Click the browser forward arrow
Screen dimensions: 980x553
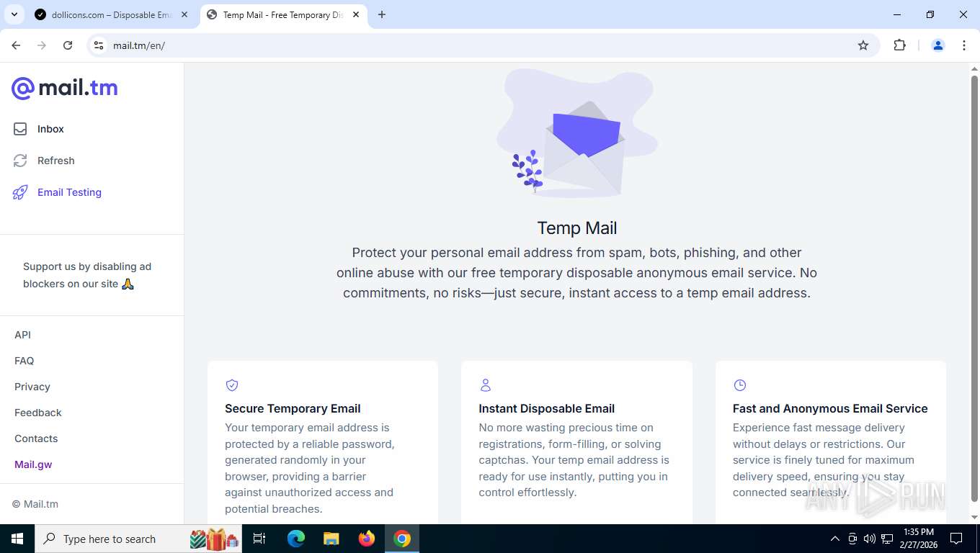(x=42, y=45)
